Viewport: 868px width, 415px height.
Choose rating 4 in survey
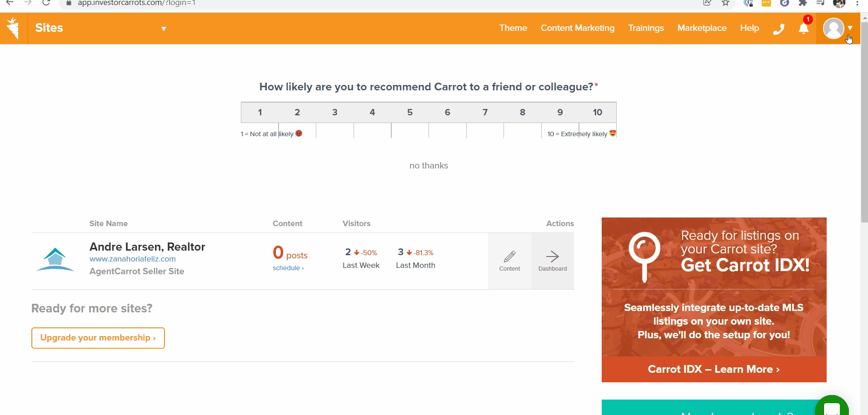tap(372, 112)
